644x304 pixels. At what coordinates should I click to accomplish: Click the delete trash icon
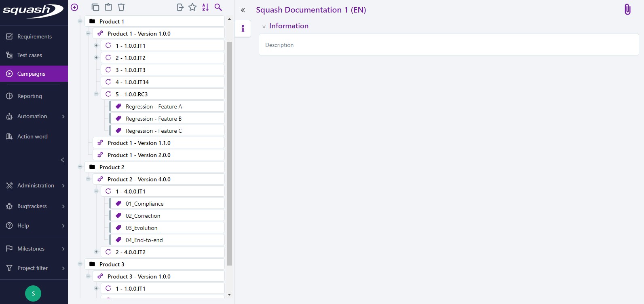pos(121,7)
